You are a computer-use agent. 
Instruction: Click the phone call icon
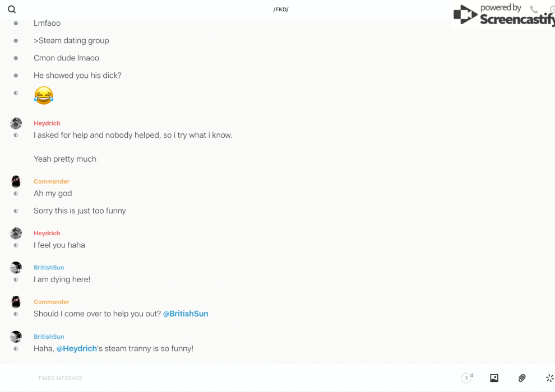click(534, 10)
